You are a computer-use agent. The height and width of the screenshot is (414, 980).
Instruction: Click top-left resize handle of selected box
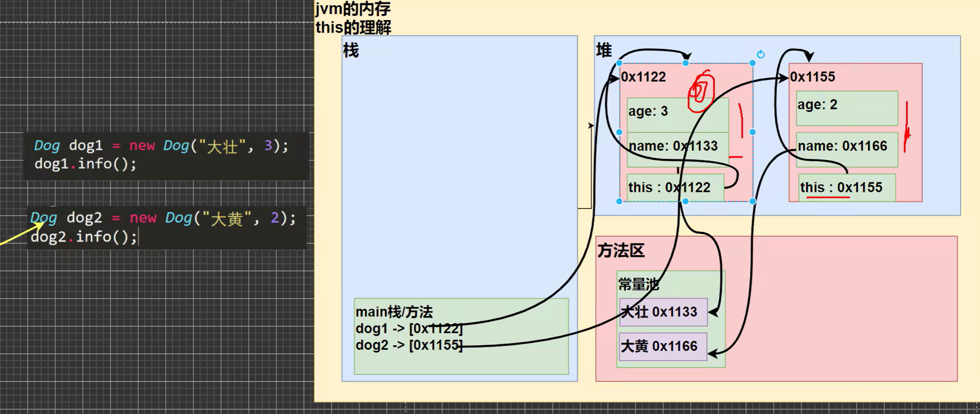pos(620,63)
